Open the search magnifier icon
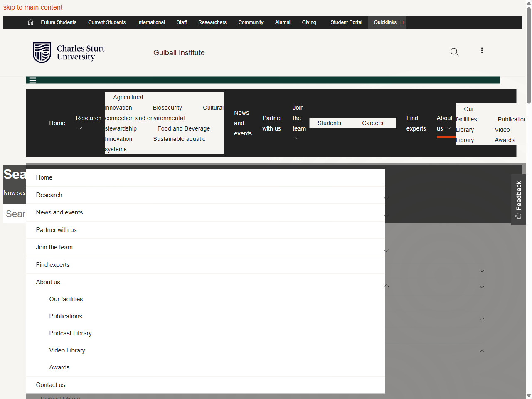The height and width of the screenshot is (399, 532). coord(454,52)
